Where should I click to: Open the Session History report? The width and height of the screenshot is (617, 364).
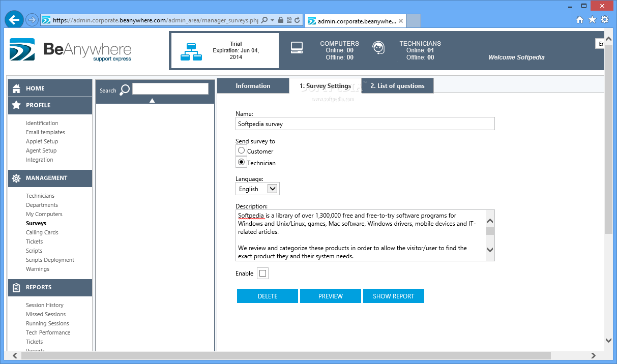pyautogui.click(x=45, y=305)
